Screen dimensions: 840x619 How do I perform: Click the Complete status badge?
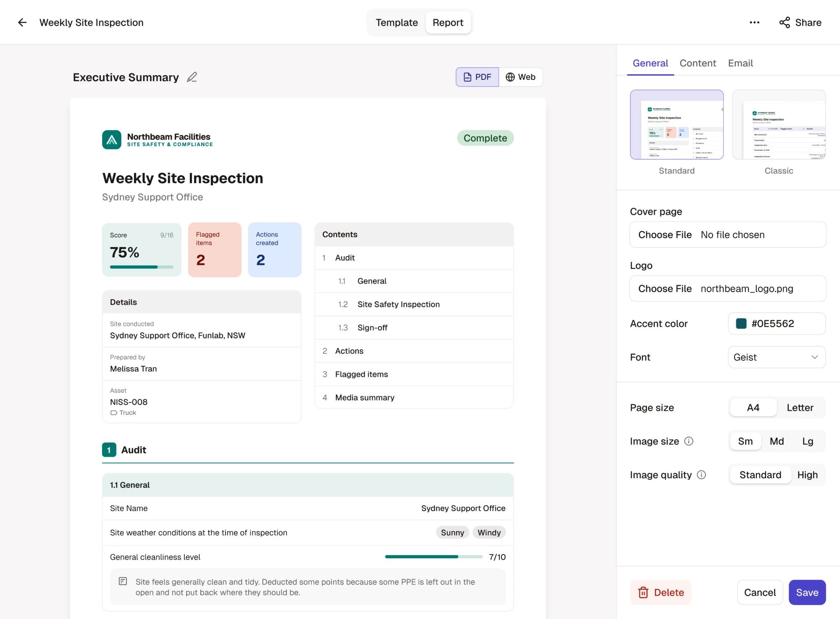pyautogui.click(x=485, y=138)
